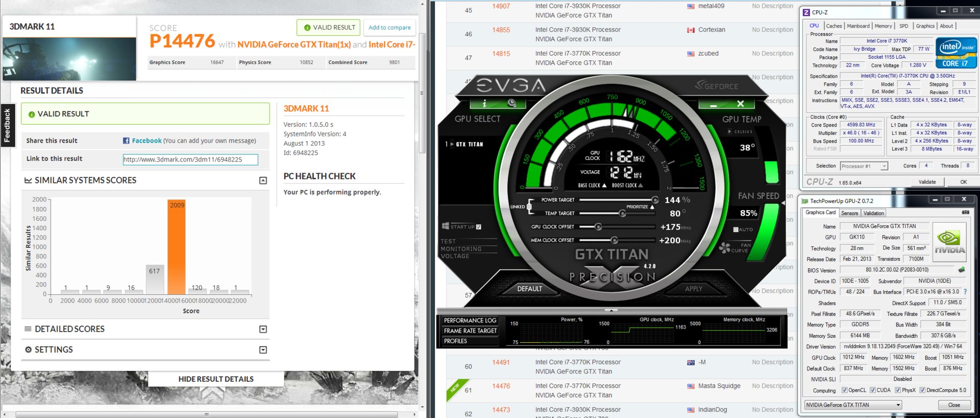
Task: Click the CPU-Z title bar icon
Action: pyautogui.click(x=806, y=12)
